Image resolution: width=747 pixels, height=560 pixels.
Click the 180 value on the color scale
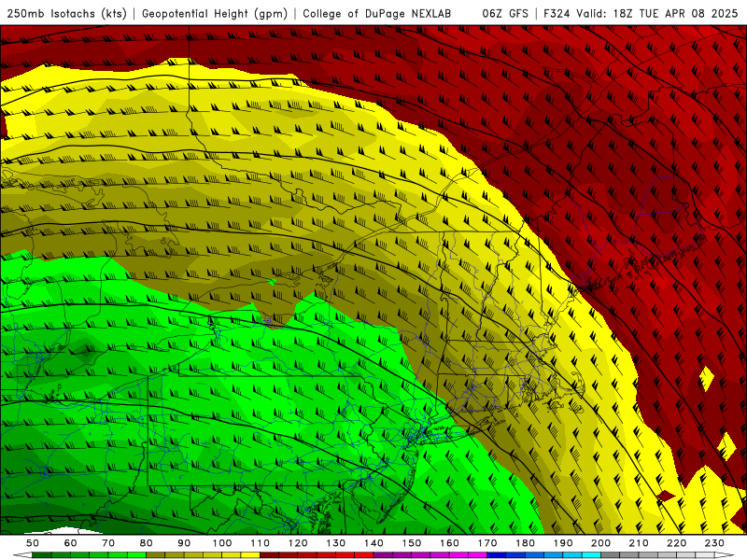pos(525,543)
